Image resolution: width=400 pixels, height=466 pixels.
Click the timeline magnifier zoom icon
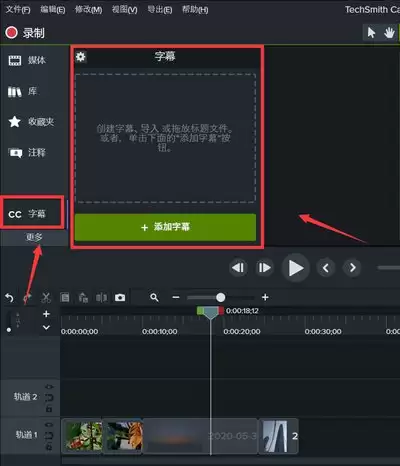click(154, 297)
